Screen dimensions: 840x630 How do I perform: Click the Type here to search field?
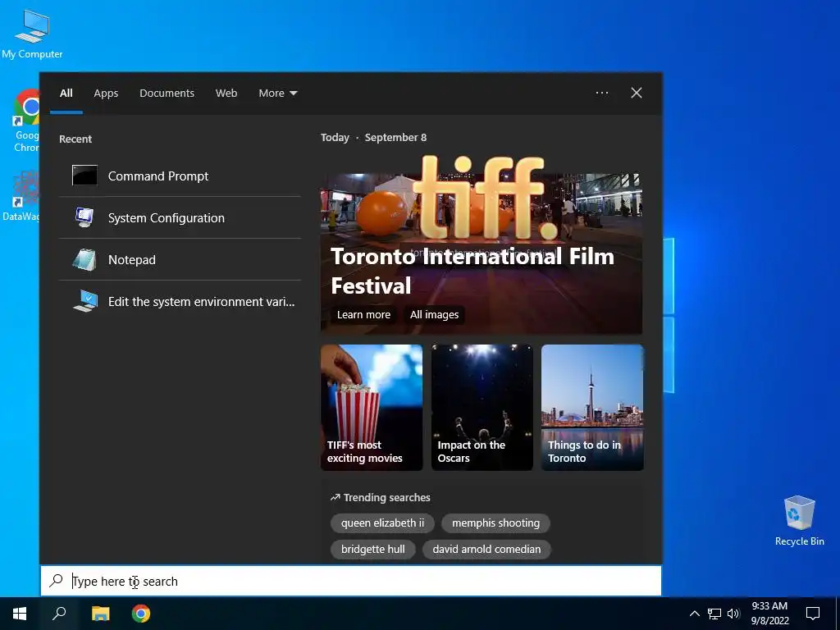point(351,581)
